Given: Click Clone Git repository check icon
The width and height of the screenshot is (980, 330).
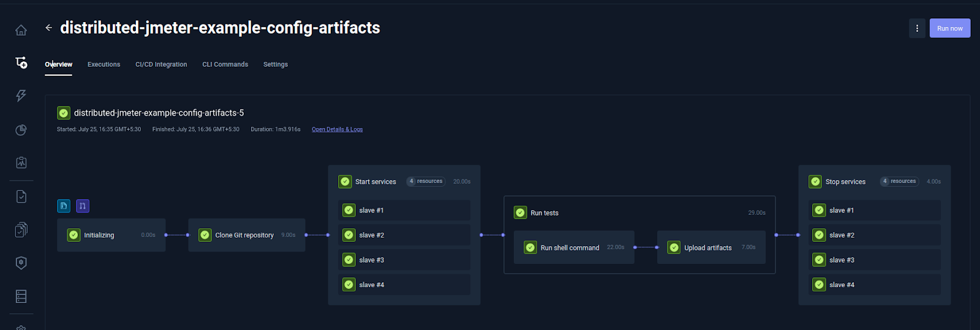Looking at the screenshot, I should tap(205, 235).
